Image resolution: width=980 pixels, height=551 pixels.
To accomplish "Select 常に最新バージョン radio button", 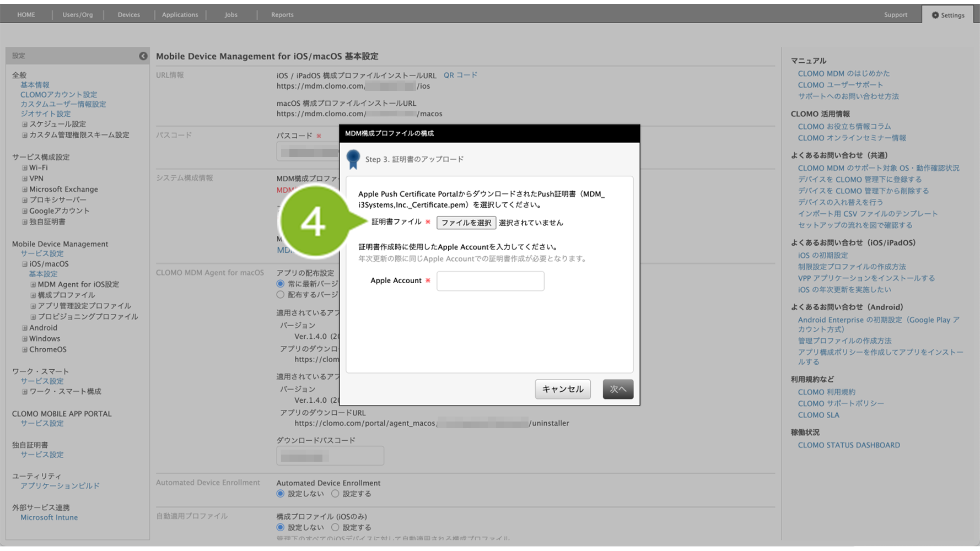I will pos(281,284).
